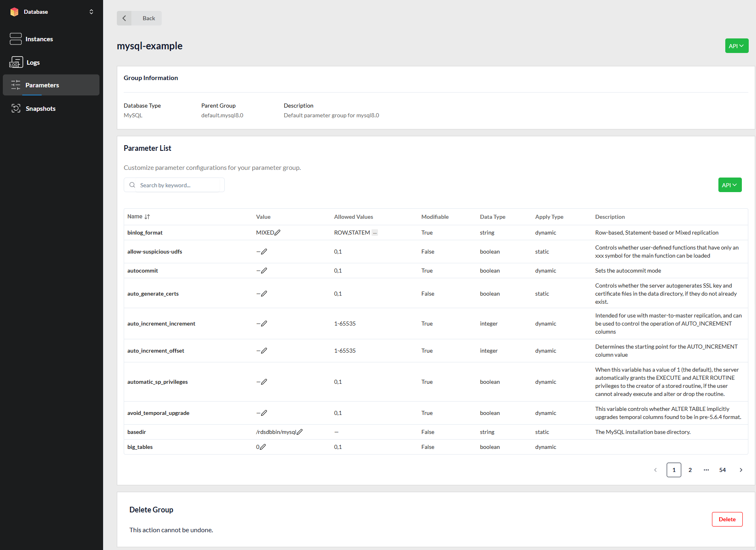Go to page 2 of parameters
Screen dimensions: 756x550
click(690, 470)
